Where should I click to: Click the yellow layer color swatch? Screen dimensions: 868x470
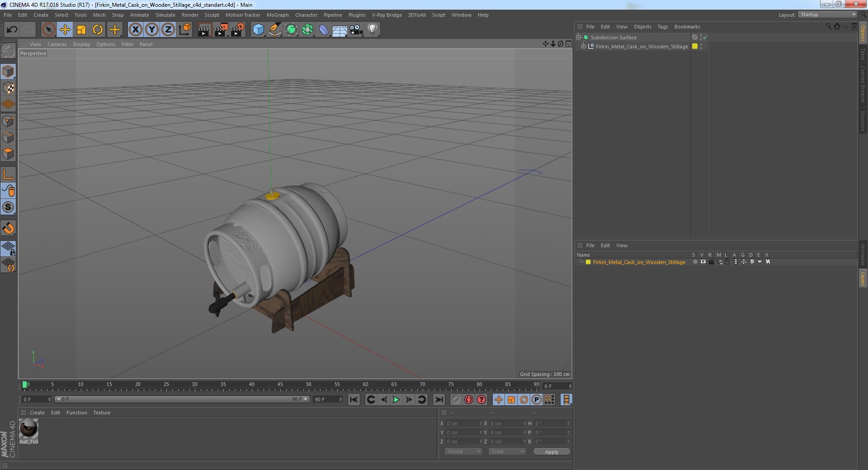tap(588, 262)
